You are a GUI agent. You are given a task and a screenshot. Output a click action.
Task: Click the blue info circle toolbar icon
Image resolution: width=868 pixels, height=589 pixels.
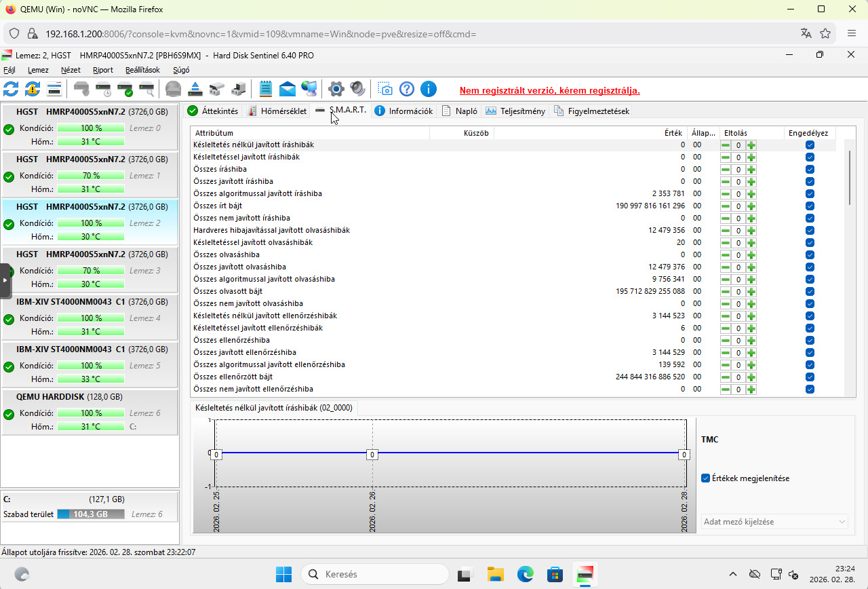[429, 89]
